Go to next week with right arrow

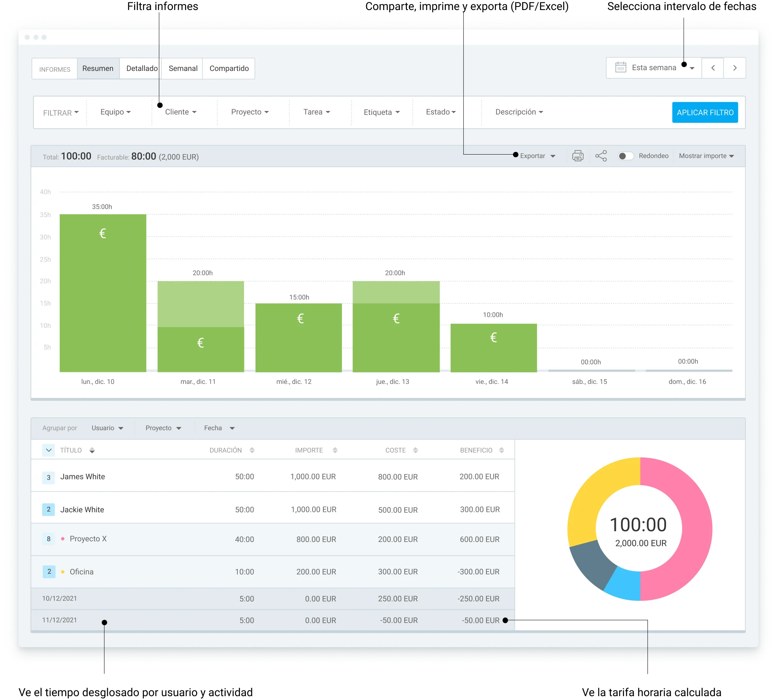tap(735, 68)
